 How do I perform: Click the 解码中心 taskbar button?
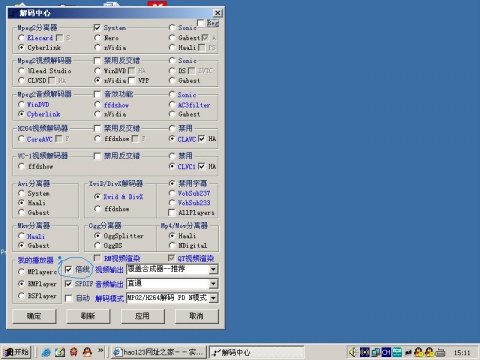click(256, 352)
